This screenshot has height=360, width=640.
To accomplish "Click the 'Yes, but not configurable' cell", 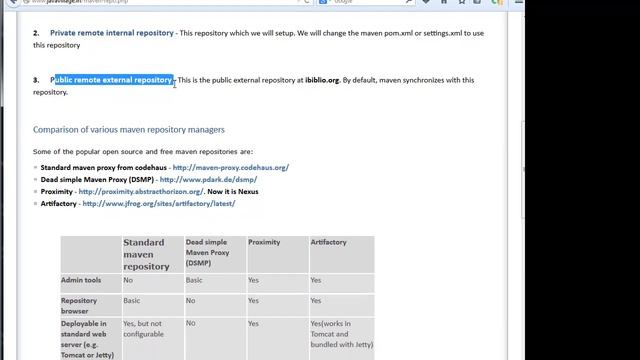I will pos(153,339).
